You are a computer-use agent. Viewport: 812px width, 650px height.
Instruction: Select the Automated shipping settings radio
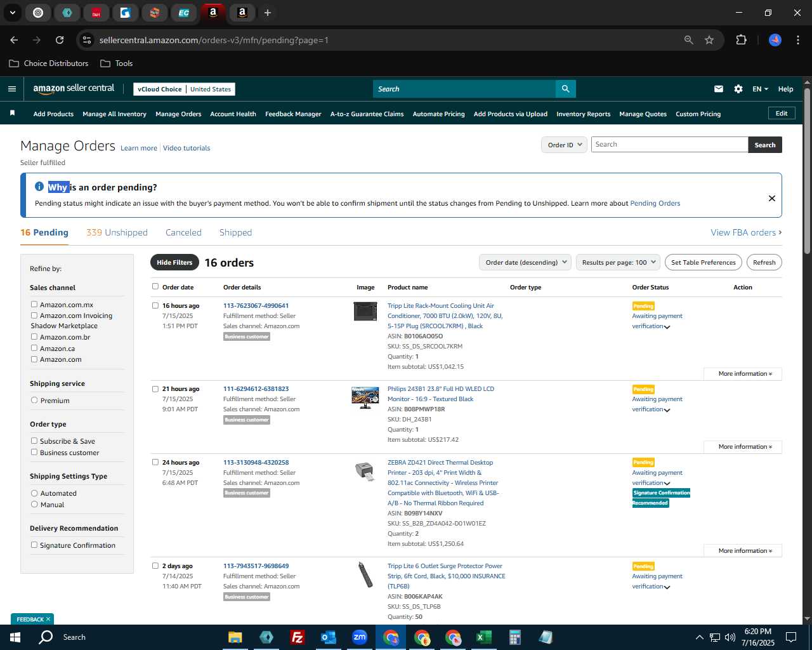[34, 493]
